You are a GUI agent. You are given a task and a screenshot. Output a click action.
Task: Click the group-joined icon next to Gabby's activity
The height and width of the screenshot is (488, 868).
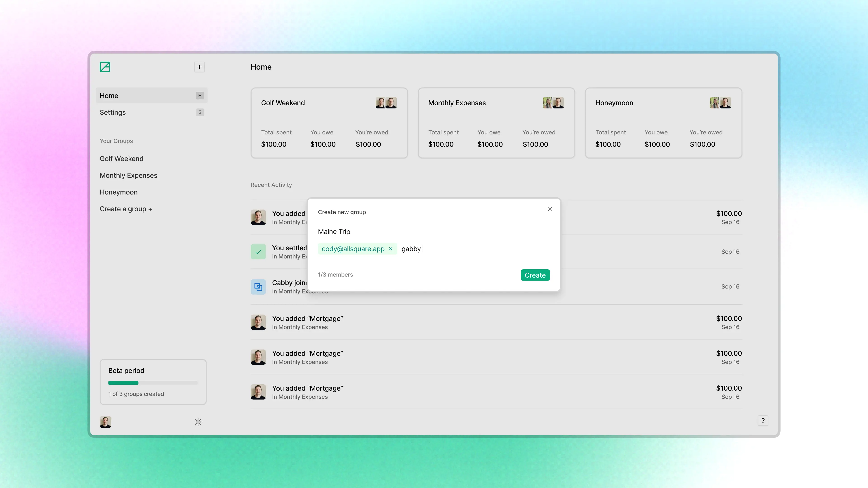[x=258, y=287]
